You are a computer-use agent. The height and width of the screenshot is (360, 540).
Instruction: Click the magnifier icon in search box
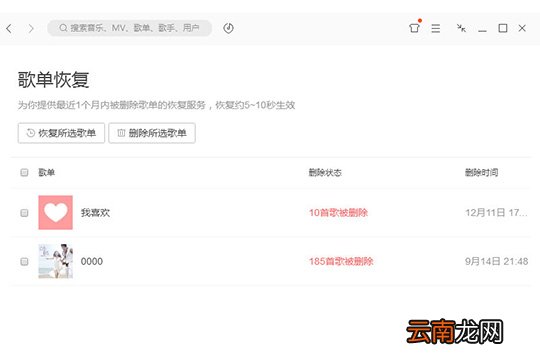click(x=63, y=28)
